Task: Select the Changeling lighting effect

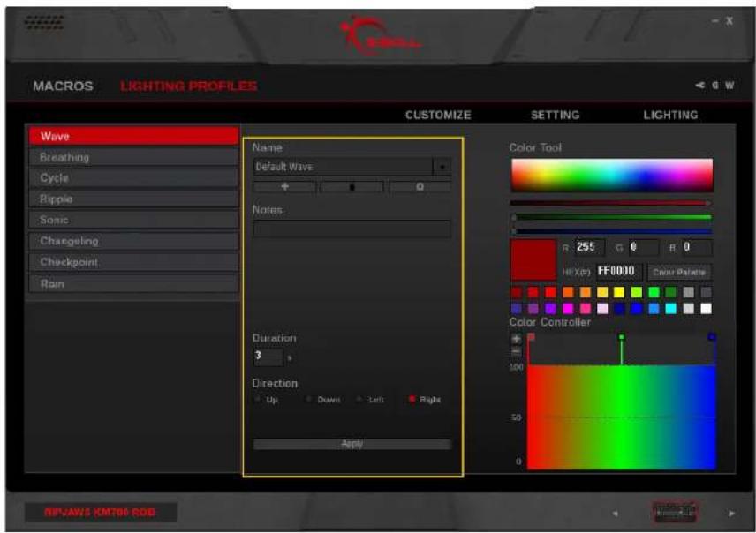Action: click(133, 241)
